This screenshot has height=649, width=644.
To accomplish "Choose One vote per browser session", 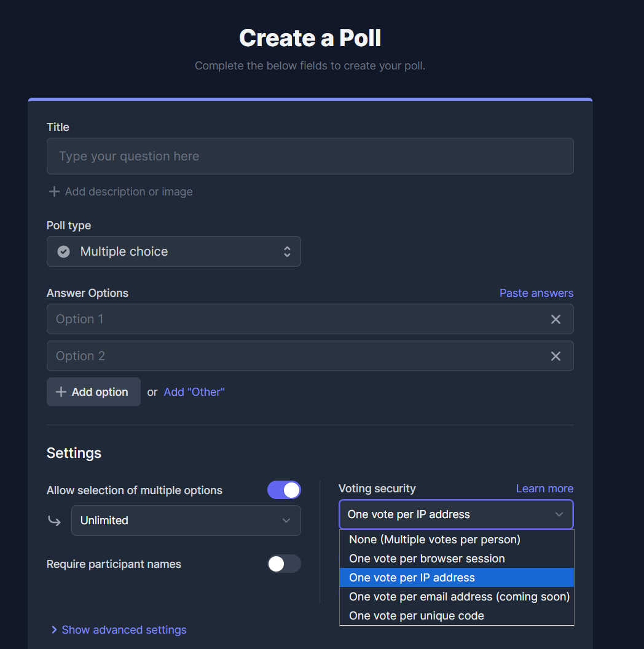I will [426, 559].
